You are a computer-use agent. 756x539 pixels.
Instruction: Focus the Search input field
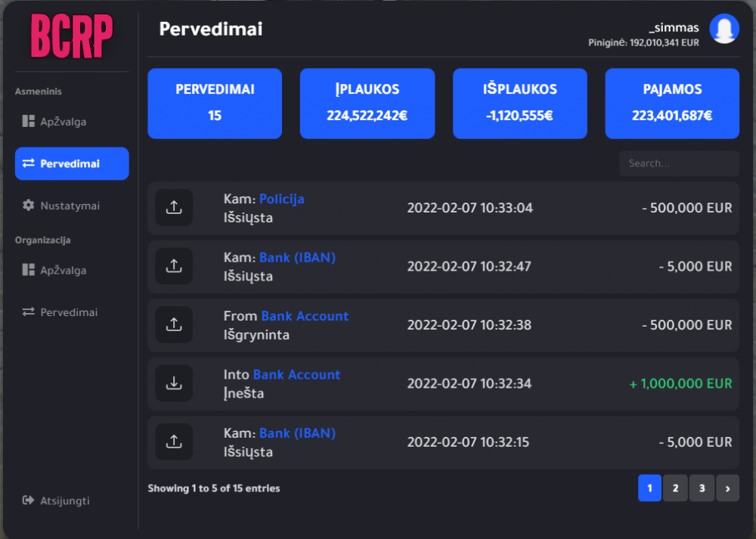tap(678, 163)
